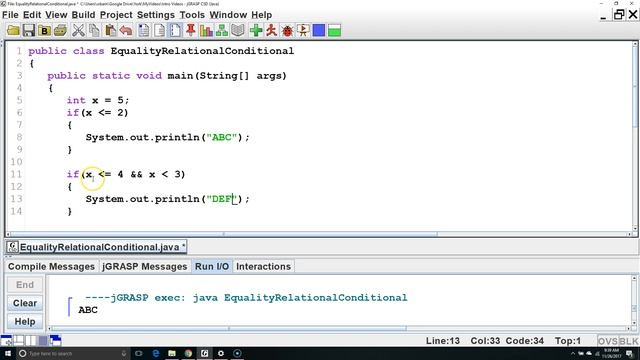Click the Generate CSD icon

(144, 31)
